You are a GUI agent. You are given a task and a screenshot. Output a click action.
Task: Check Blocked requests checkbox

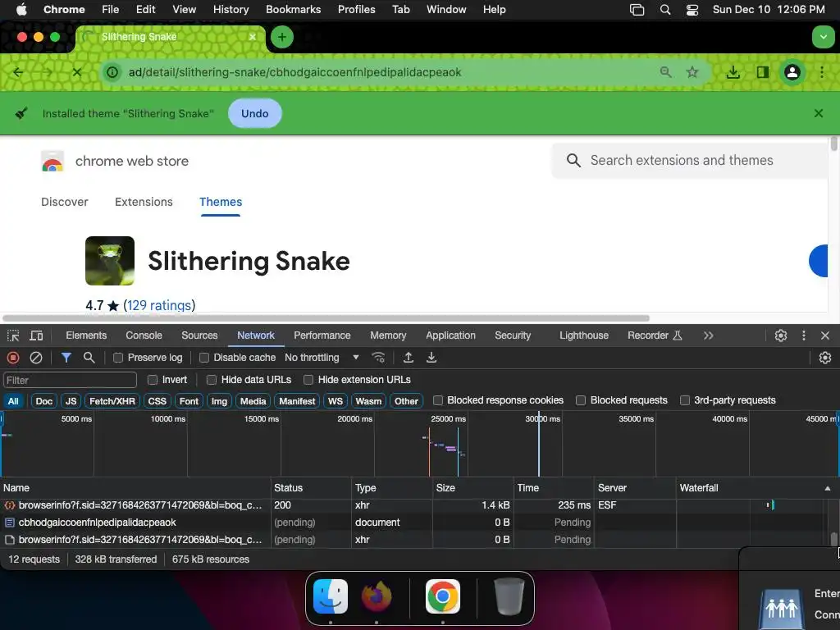581,400
